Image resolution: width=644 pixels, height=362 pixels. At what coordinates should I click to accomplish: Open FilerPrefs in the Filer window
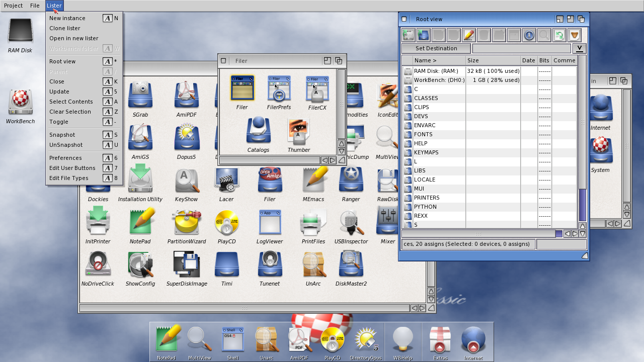pos(279,93)
